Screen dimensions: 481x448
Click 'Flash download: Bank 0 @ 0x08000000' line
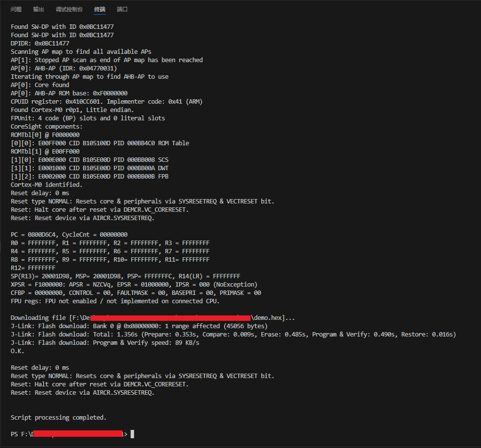click(x=139, y=326)
